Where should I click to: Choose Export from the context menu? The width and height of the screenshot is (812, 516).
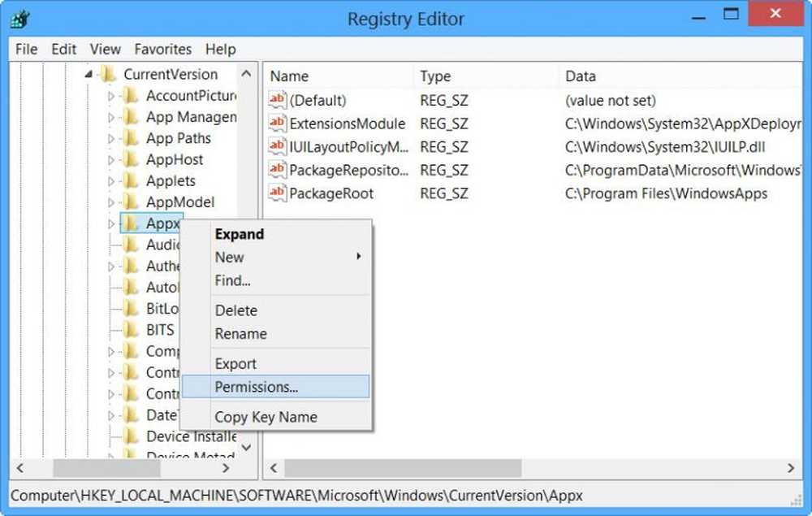coord(276,364)
